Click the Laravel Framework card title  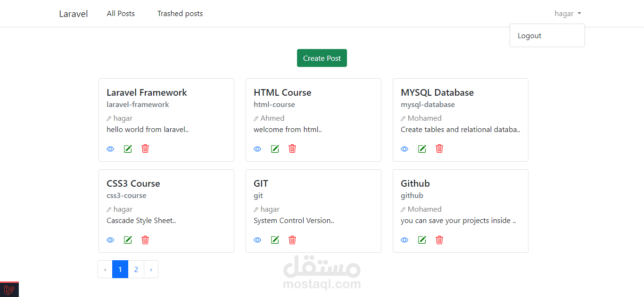[147, 92]
